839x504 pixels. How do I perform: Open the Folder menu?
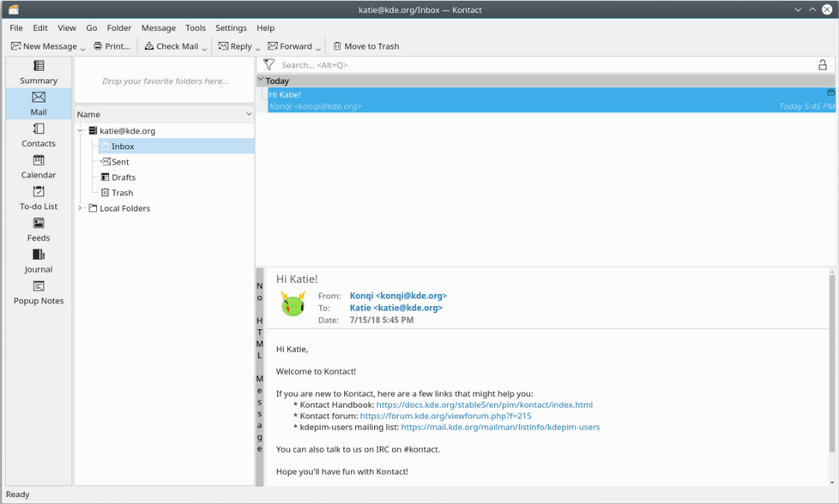pyautogui.click(x=118, y=27)
